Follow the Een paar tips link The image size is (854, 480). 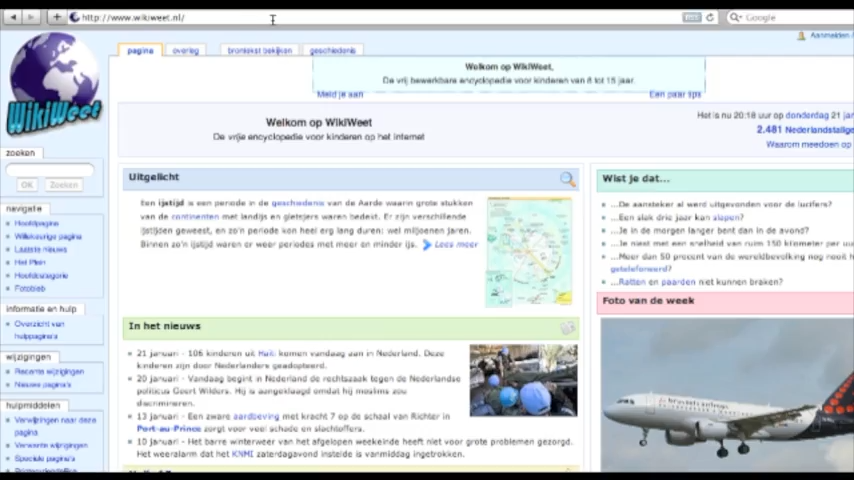675,94
